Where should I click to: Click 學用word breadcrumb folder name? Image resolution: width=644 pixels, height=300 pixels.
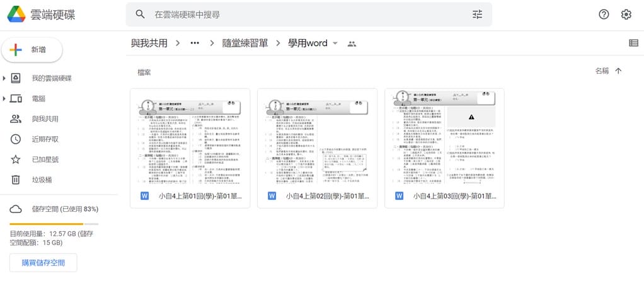point(308,43)
